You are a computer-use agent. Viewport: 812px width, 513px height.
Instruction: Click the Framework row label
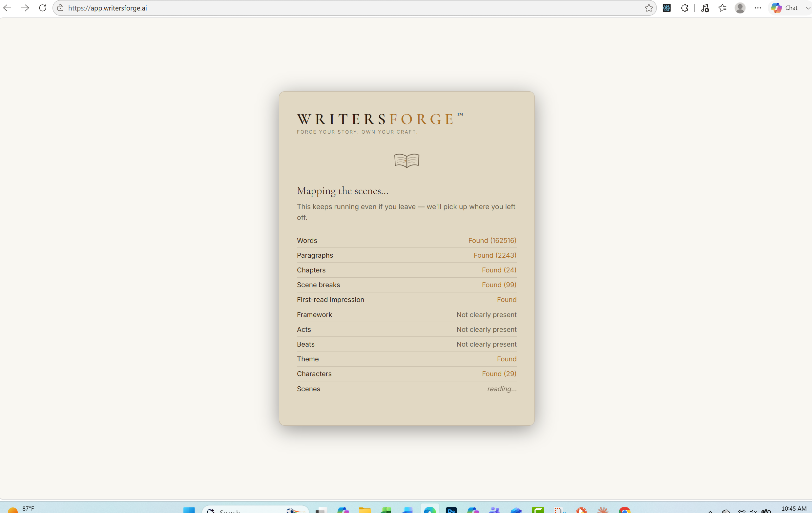tap(314, 315)
